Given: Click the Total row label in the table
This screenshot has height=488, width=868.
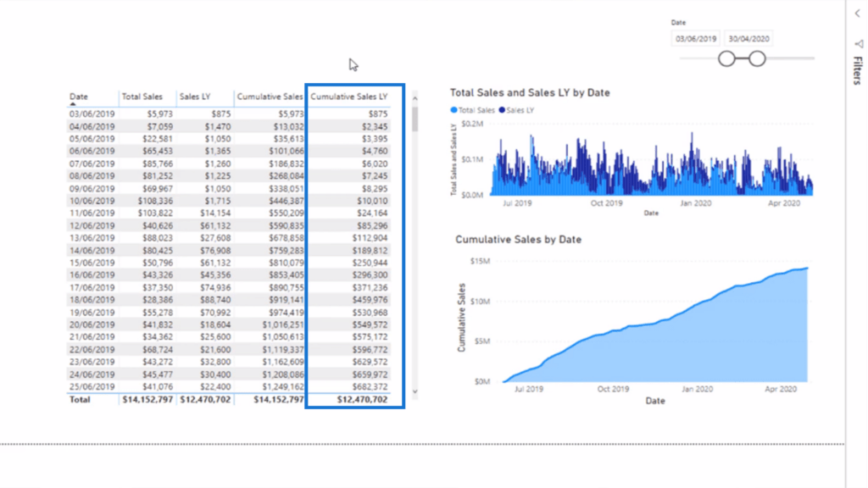Looking at the screenshot, I should (x=80, y=399).
